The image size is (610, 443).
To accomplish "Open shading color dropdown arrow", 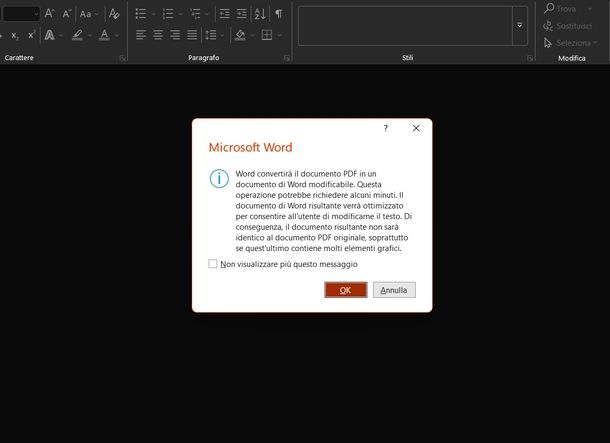I will tap(252, 35).
